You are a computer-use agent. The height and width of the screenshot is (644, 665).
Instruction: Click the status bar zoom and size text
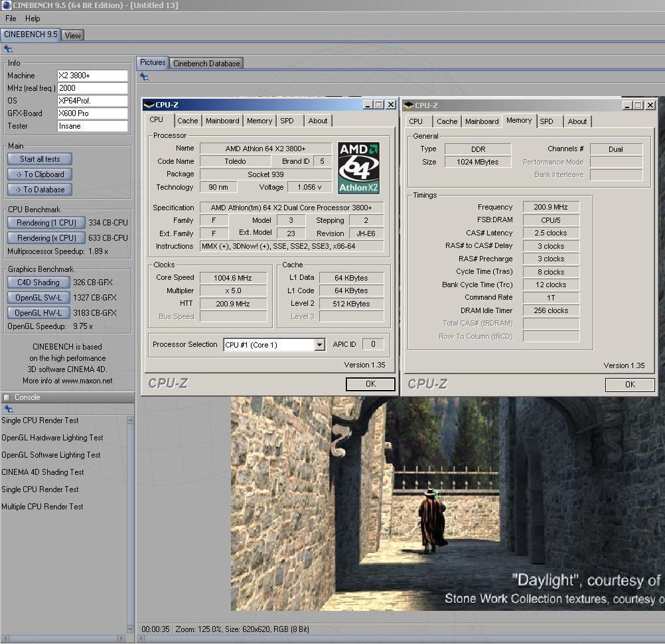(x=242, y=629)
